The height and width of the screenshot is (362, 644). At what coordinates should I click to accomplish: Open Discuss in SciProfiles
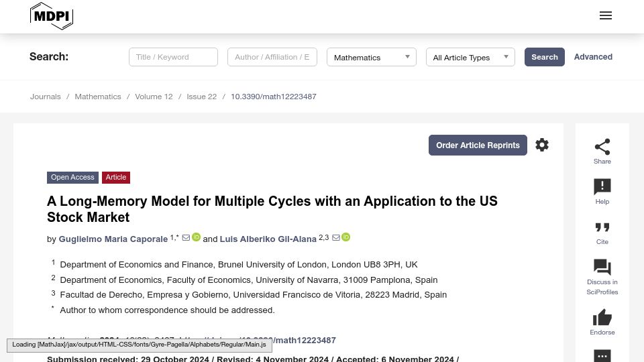tap(602, 277)
